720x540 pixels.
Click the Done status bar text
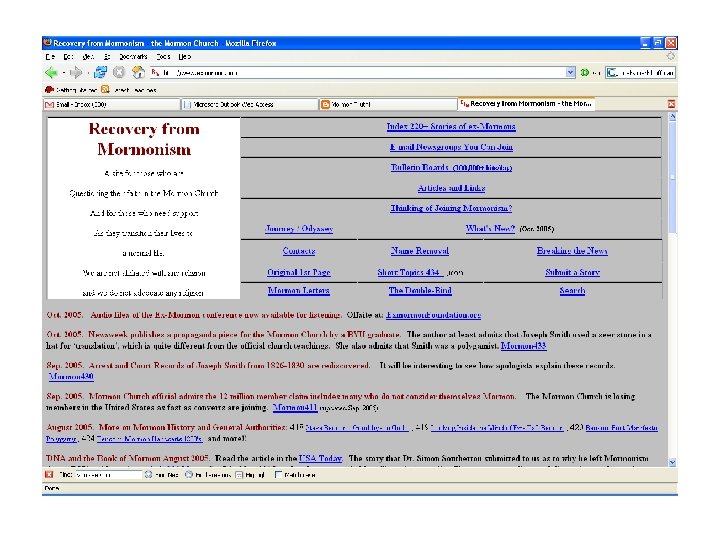click(x=52, y=488)
